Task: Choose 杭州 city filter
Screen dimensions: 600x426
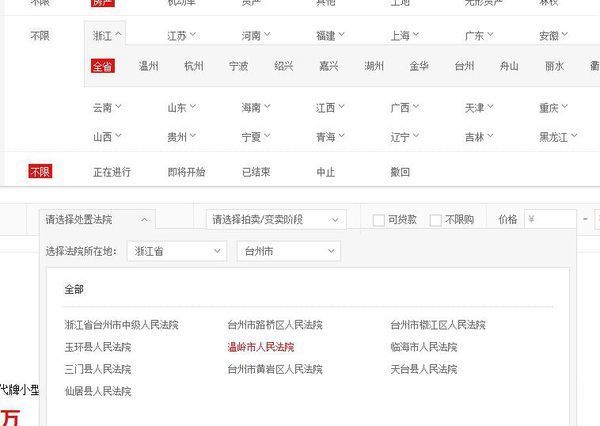Action: [193, 67]
